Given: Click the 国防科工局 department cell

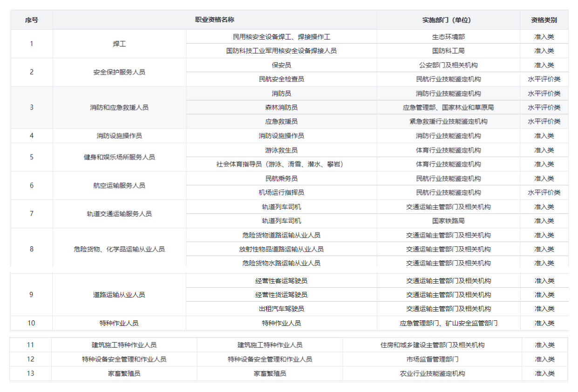Looking at the screenshot, I should pos(448,51).
